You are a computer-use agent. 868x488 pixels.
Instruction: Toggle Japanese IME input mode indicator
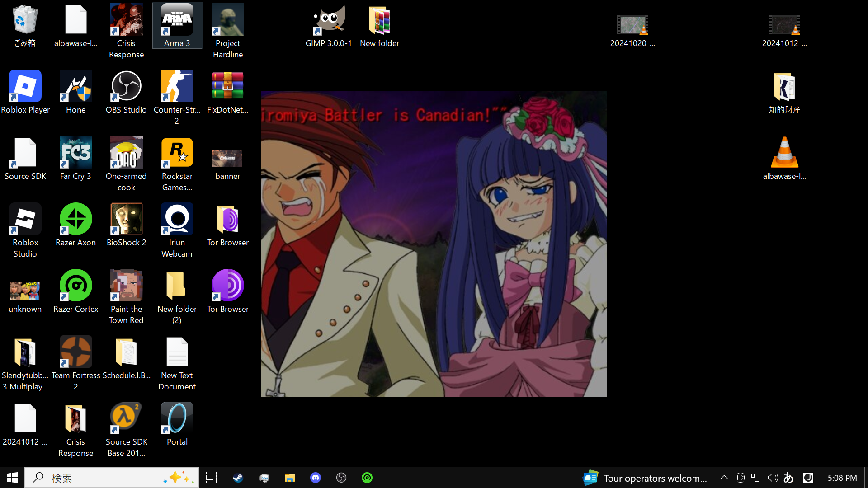pos(788,478)
